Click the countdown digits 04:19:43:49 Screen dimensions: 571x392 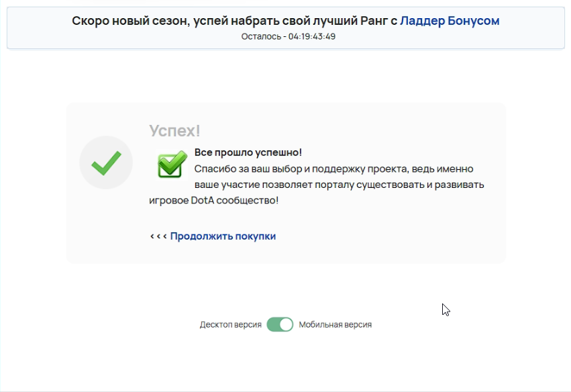(312, 36)
